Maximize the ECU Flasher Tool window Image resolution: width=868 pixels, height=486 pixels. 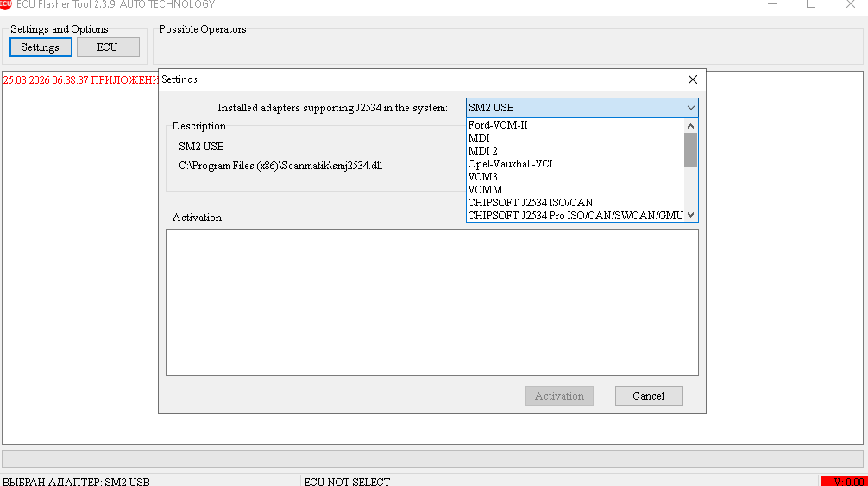(811, 4)
